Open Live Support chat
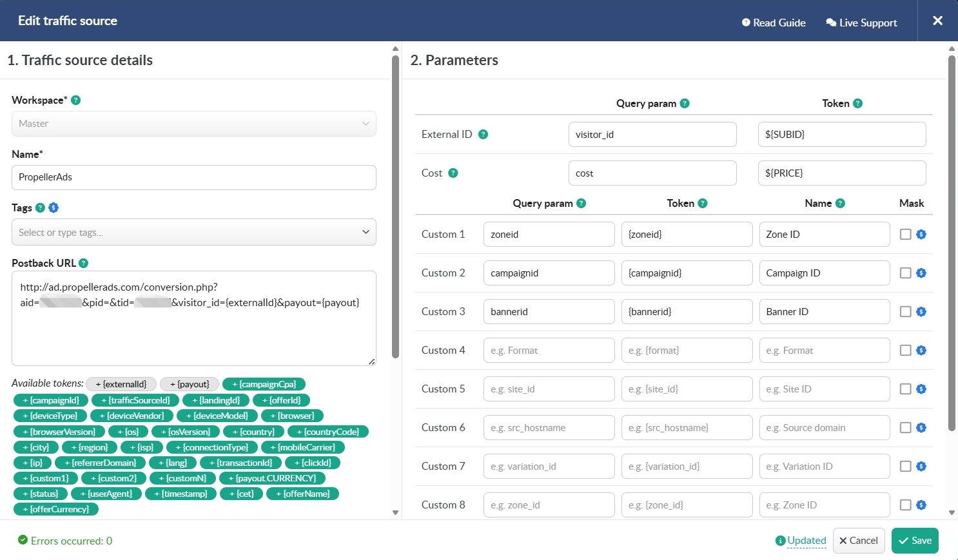958x560 pixels. (861, 23)
